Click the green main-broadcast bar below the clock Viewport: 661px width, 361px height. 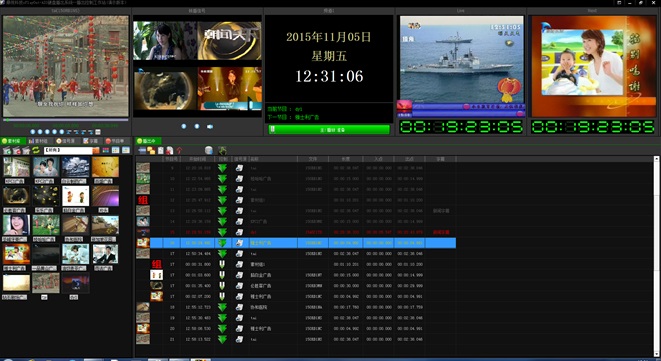click(x=329, y=130)
